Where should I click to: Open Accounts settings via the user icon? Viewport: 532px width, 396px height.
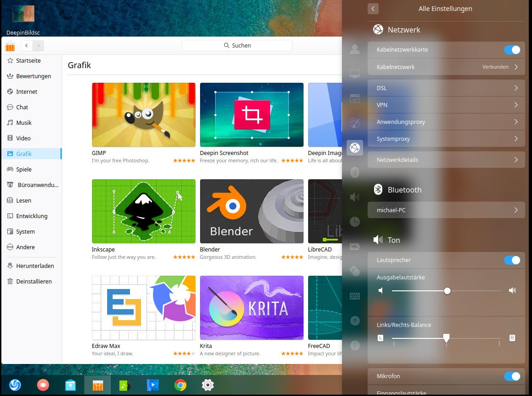(354, 49)
